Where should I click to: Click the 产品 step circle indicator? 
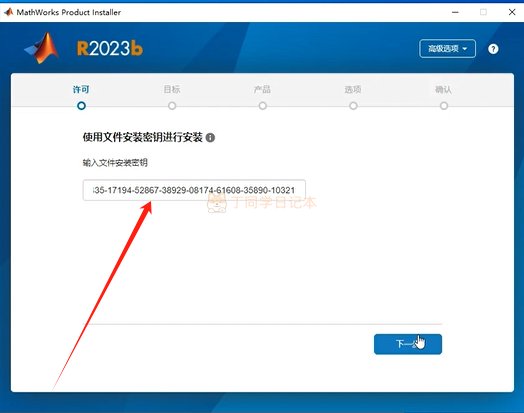[x=263, y=106]
